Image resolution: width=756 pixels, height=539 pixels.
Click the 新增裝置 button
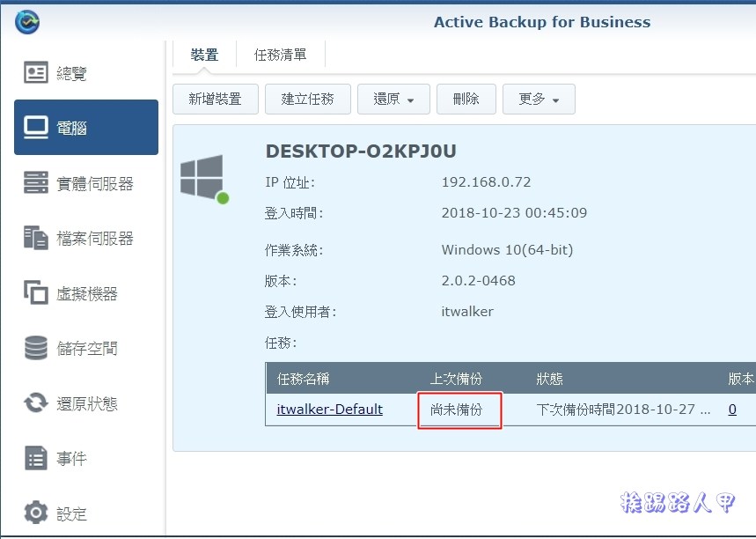point(215,99)
